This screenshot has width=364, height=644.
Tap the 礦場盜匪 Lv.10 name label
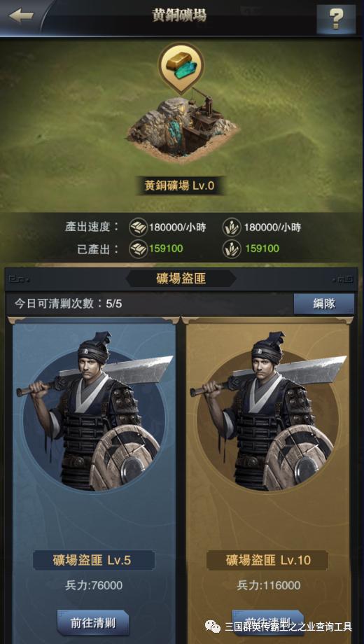tap(267, 560)
